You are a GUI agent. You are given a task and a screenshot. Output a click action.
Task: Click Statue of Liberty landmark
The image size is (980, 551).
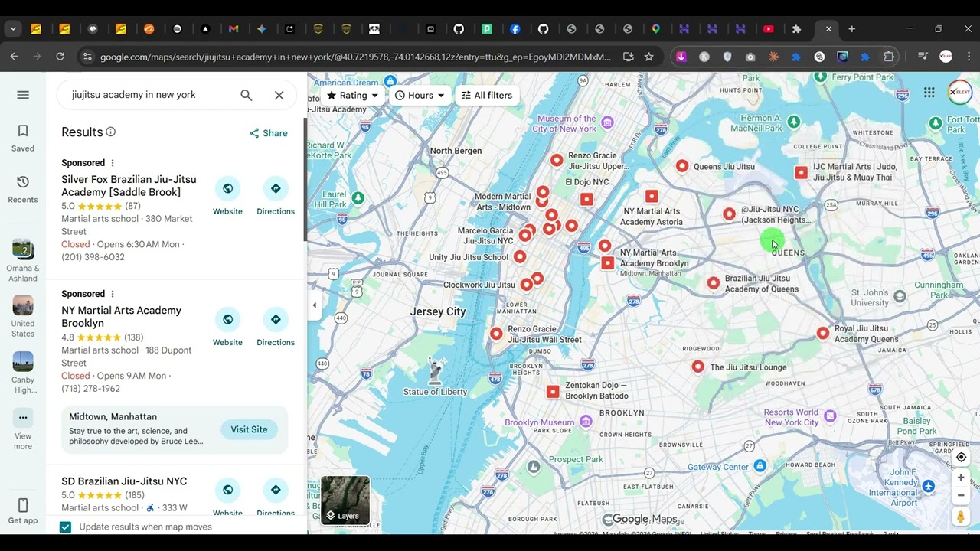[x=435, y=373]
